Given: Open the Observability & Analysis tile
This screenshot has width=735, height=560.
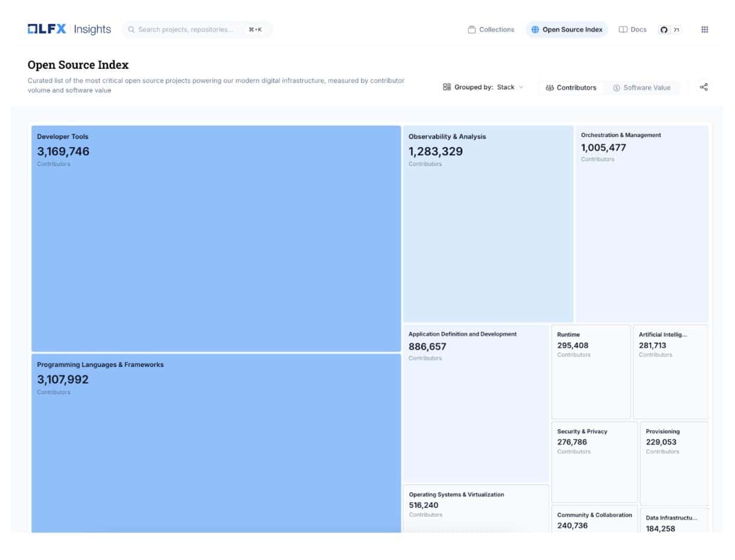Looking at the screenshot, I should click(488, 223).
